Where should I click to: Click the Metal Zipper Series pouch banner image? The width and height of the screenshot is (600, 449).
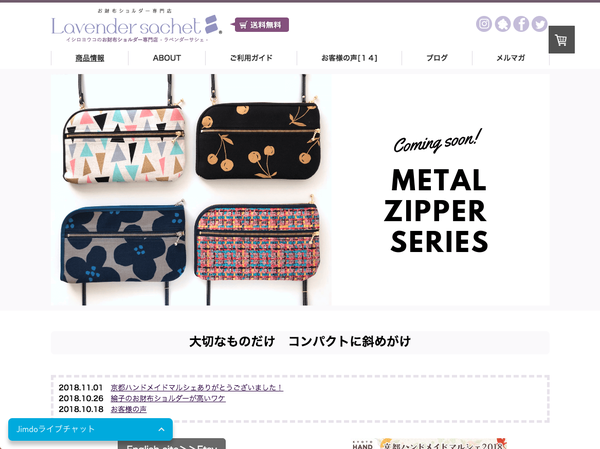click(x=300, y=190)
